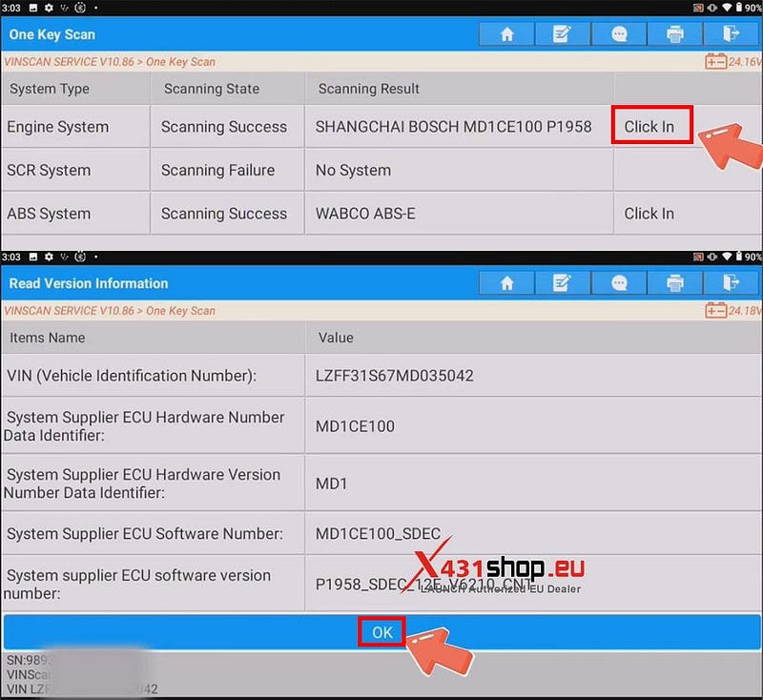
Task: Select software number value MD1CE100_SDEC
Action: (378, 534)
